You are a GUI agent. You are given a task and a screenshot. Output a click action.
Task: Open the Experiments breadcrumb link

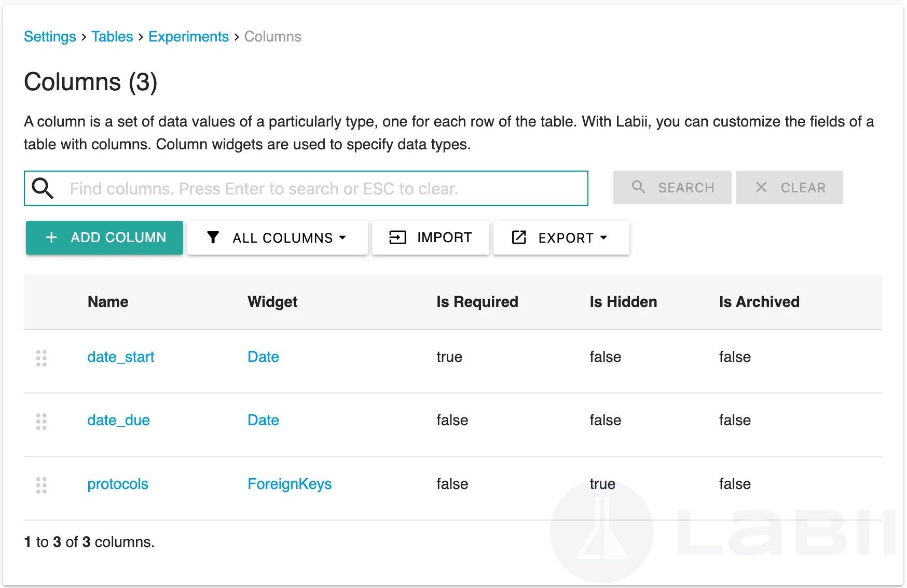pyautogui.click(x=188, y=36)
